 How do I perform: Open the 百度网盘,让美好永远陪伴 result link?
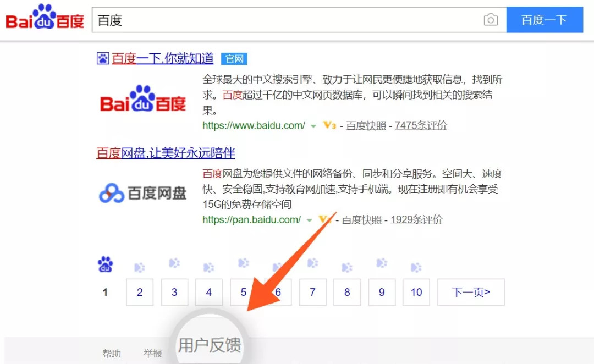[166, 152]
